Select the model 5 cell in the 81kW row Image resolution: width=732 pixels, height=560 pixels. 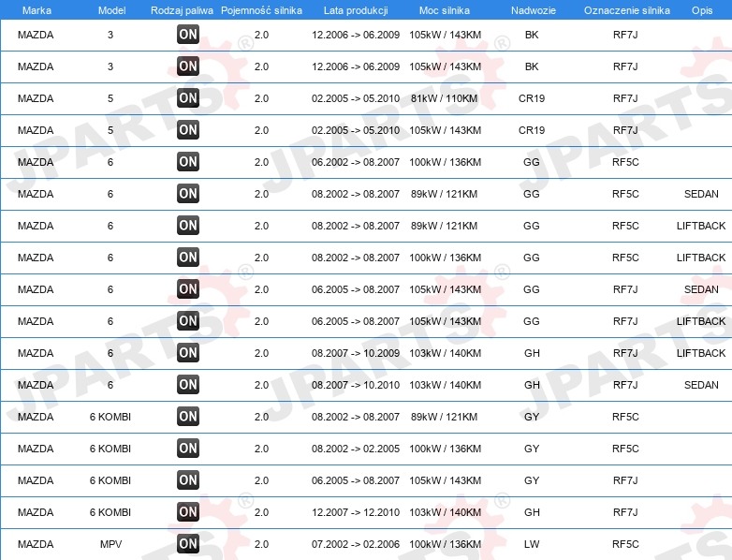pos(110,98)
